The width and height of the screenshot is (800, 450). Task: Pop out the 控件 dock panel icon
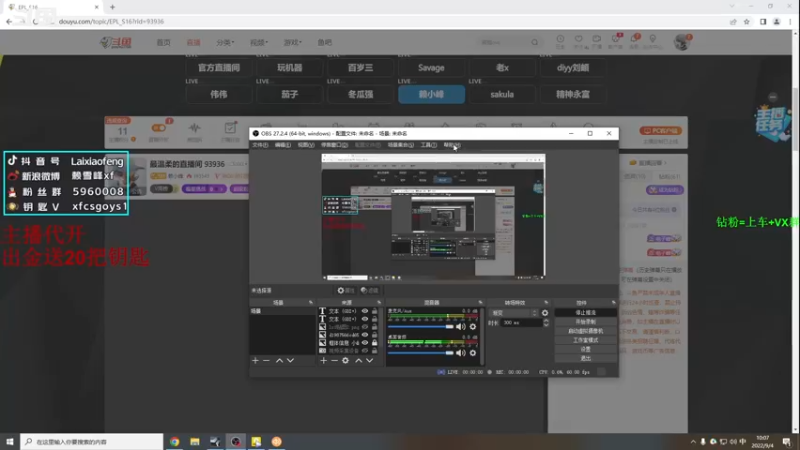(613, 303)
